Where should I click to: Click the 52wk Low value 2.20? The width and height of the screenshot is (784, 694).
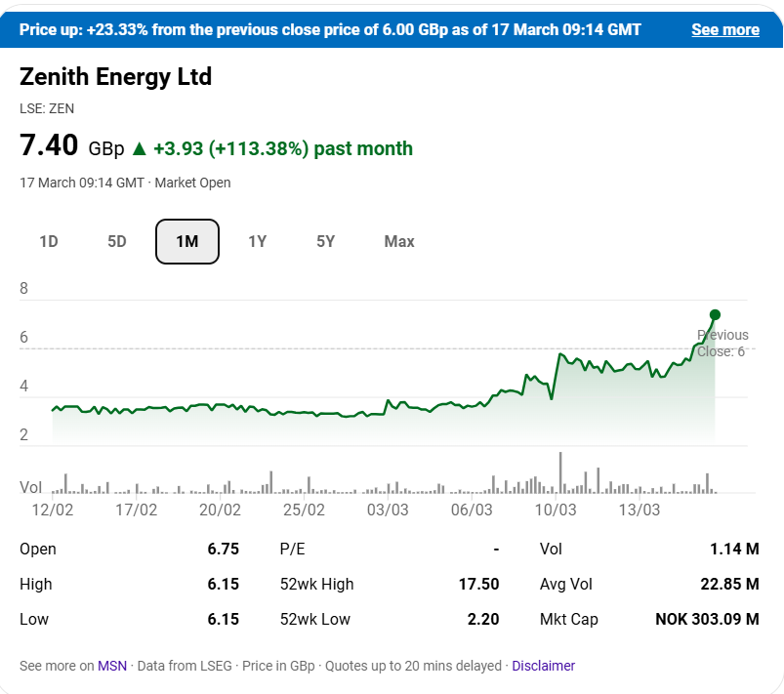[483, 619]
